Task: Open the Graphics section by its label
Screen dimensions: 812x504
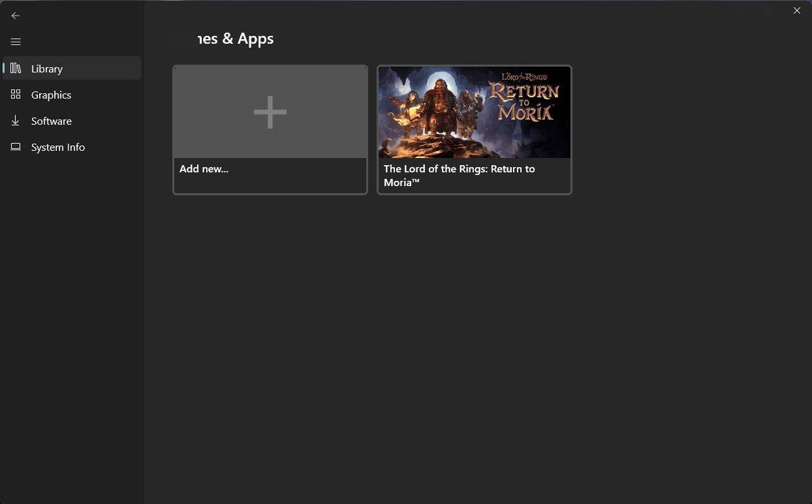Action: (51, 95)
